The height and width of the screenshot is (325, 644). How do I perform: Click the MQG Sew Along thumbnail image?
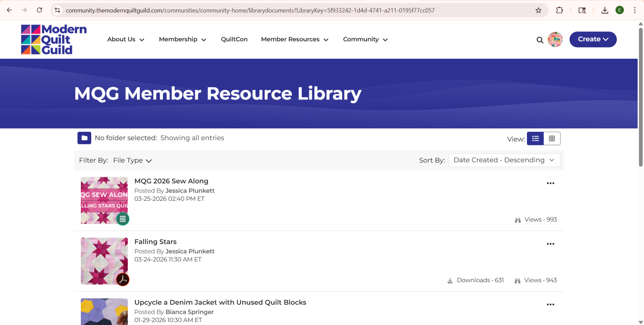[104, 200]
